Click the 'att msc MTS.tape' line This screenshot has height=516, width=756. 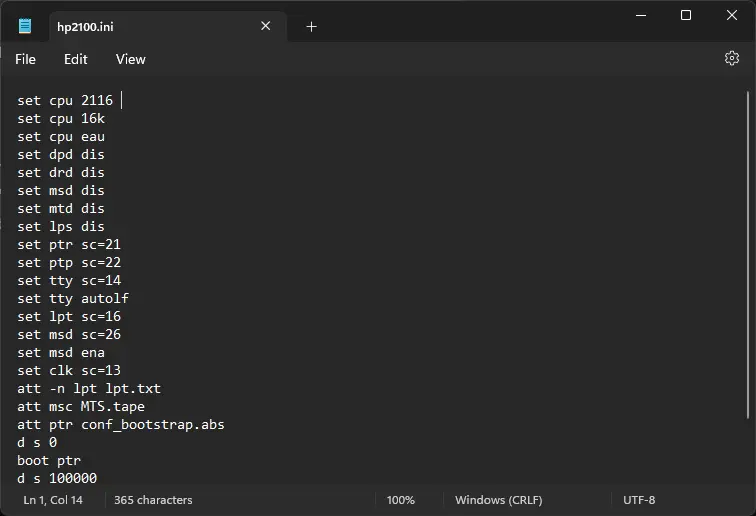pos(81,407)
